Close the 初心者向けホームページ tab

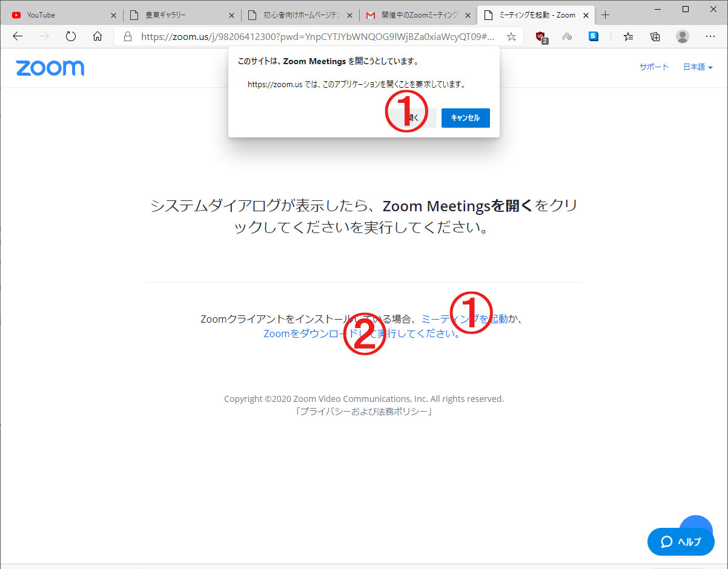click(x=349, y=15)
